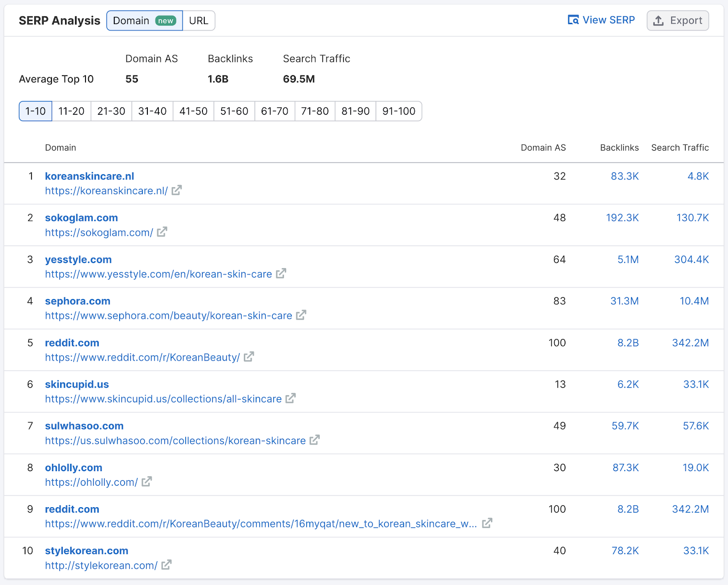Screen dimensions: 728x585
Task: Visit https://ohlolly.com/ URL
Action: click(x=91, y=482)
